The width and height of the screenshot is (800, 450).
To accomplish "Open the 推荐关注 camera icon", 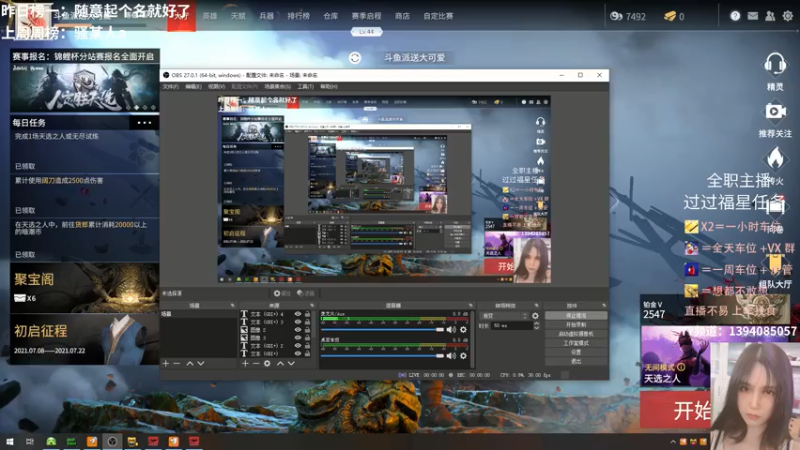I will tap(775, 111).
